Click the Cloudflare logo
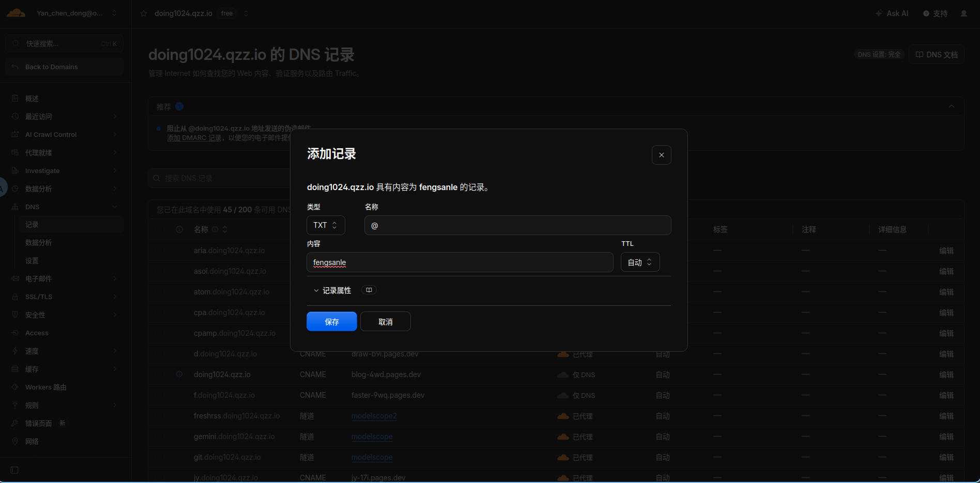This screenshot has height=483, width=980. pyautogui.click(x=16, y=13)
